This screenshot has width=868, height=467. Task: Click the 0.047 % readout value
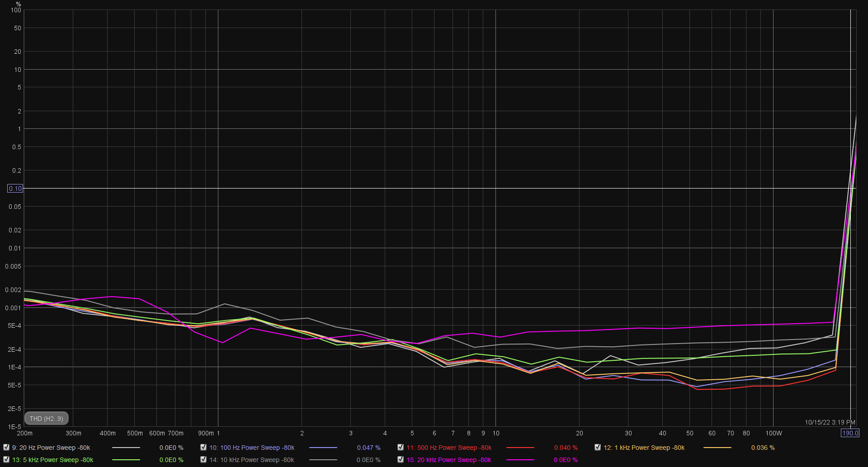coord(368,448)
